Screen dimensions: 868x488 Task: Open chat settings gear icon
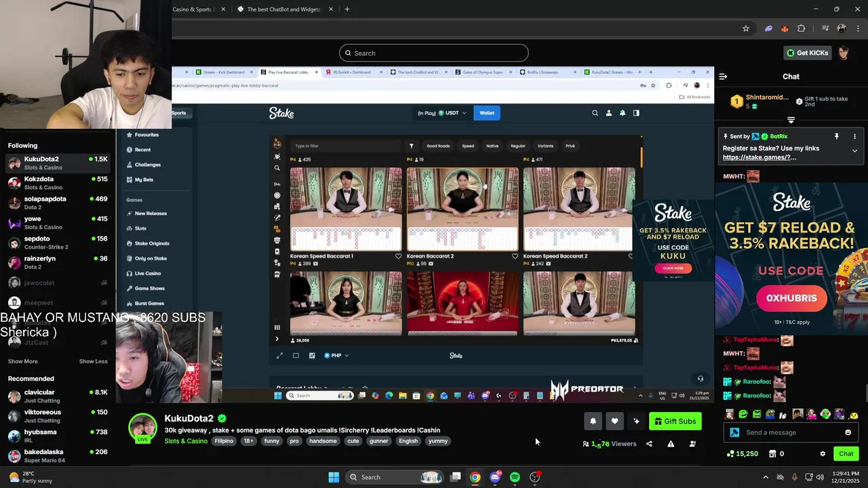click(x=823, y=453)
